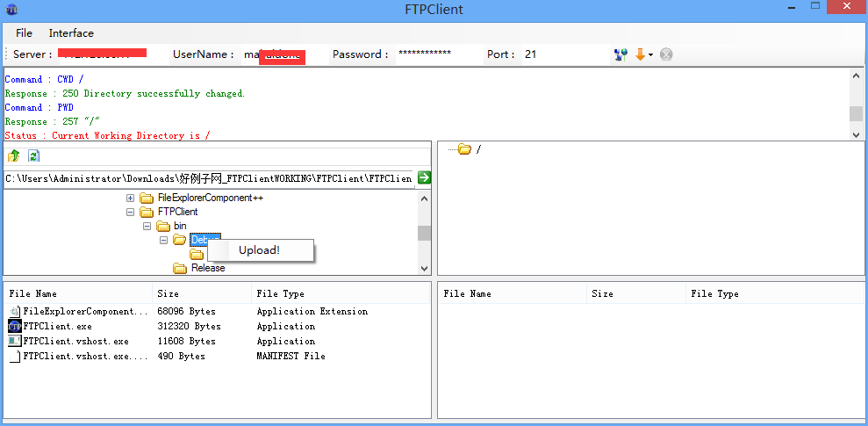
Task: Select the Release folder in tree
Action: [x=208, y=268]
